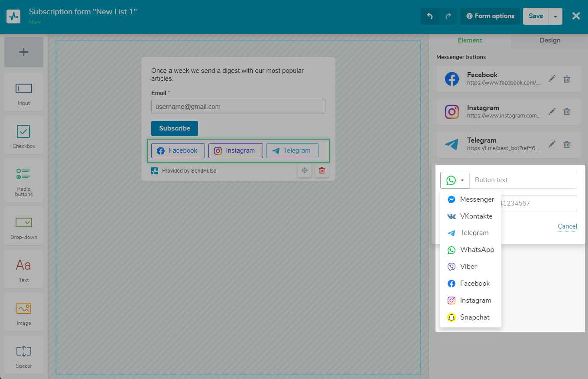
Task: Add a Spacer element
Action: click(24, 354)
